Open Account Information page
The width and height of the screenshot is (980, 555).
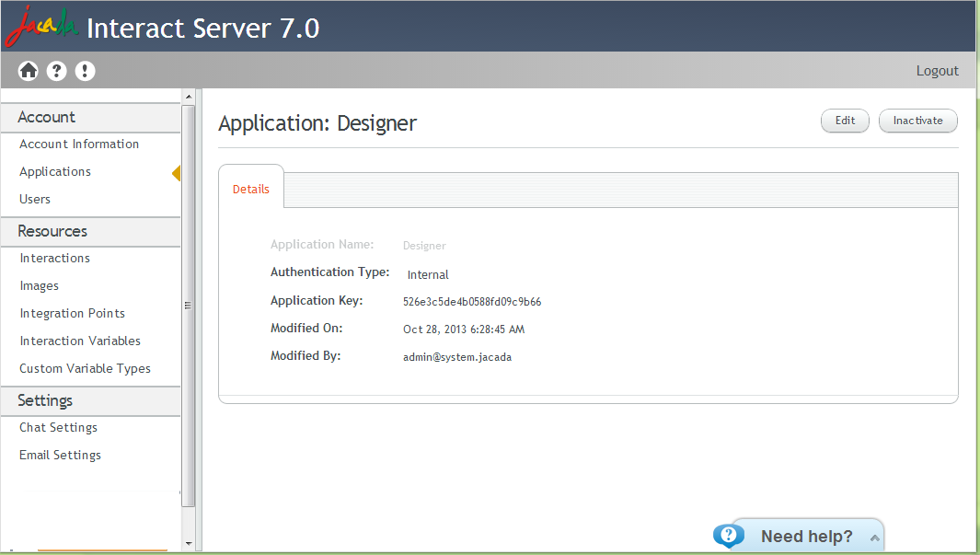[x=79, y=144]
